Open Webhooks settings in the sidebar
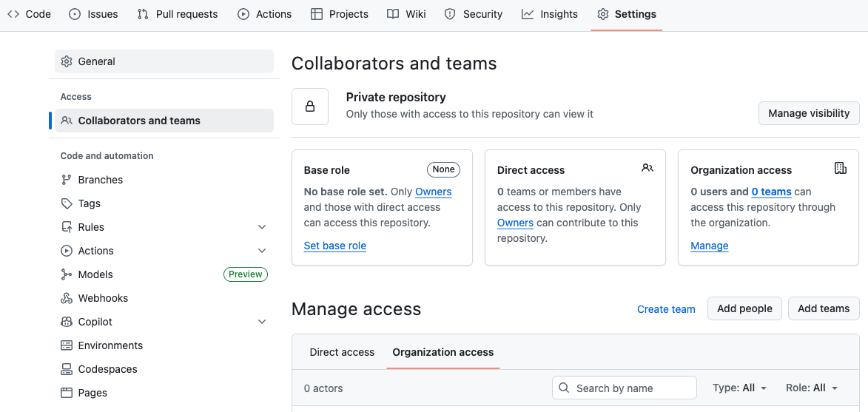Image resolution: width=868 pixels, height=412 pixels. [164, 298]
